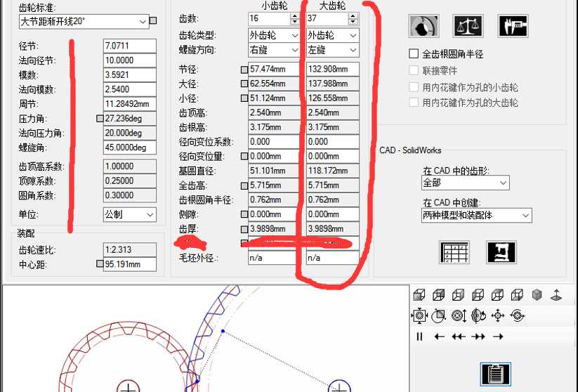
Task: Select the back-face shaded view cube
Action: [439, 295]
